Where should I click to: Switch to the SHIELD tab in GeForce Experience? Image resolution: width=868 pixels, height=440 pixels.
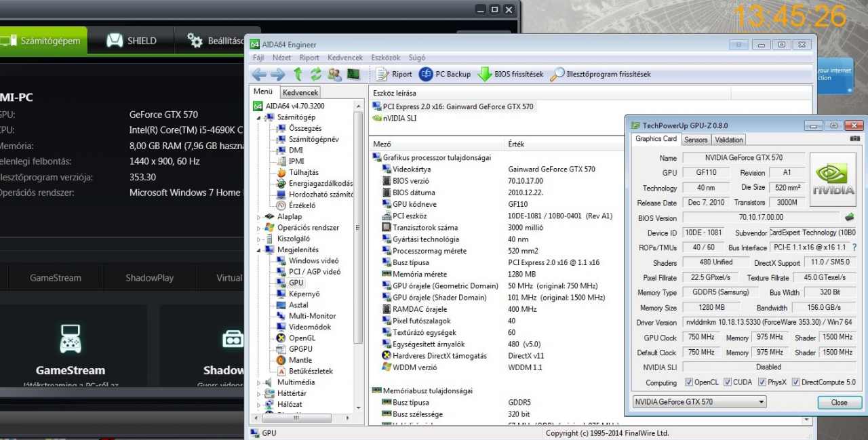131,41
